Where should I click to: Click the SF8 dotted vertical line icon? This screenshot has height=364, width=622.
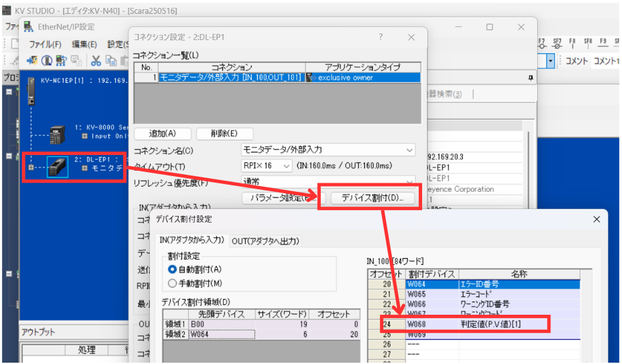click(x=588, y=43)
